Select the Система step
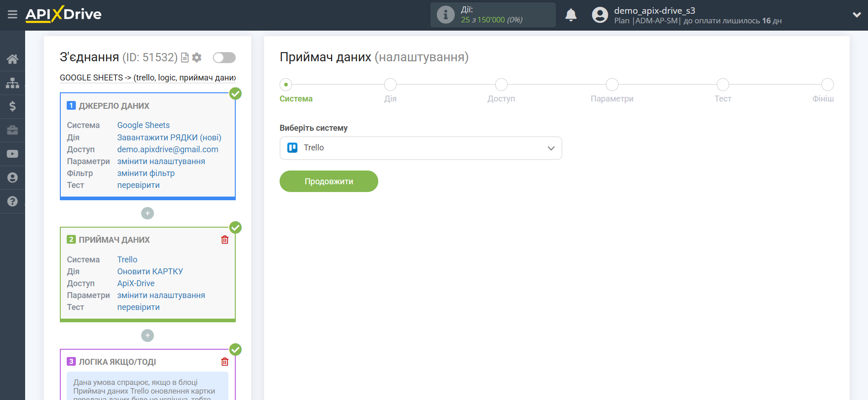 (x=286, y=85)
